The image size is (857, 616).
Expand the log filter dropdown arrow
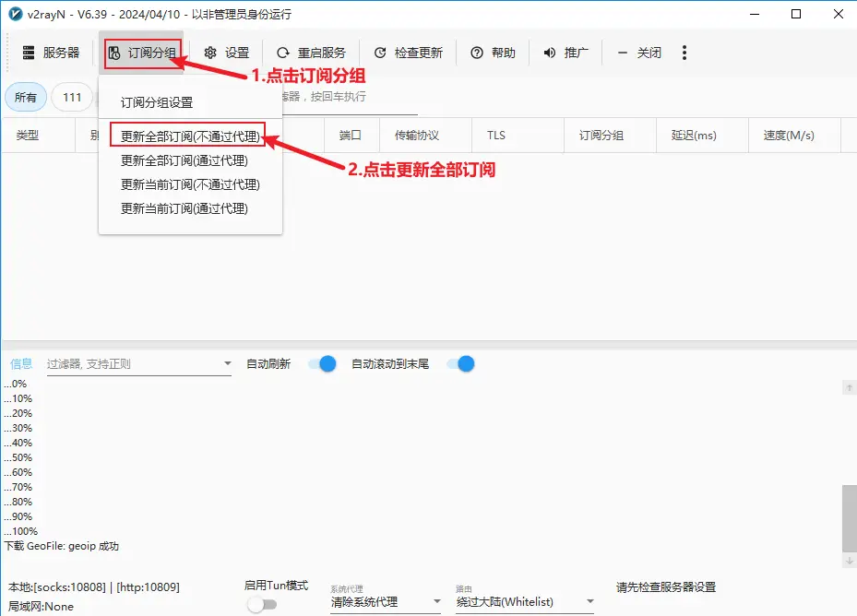226,363
